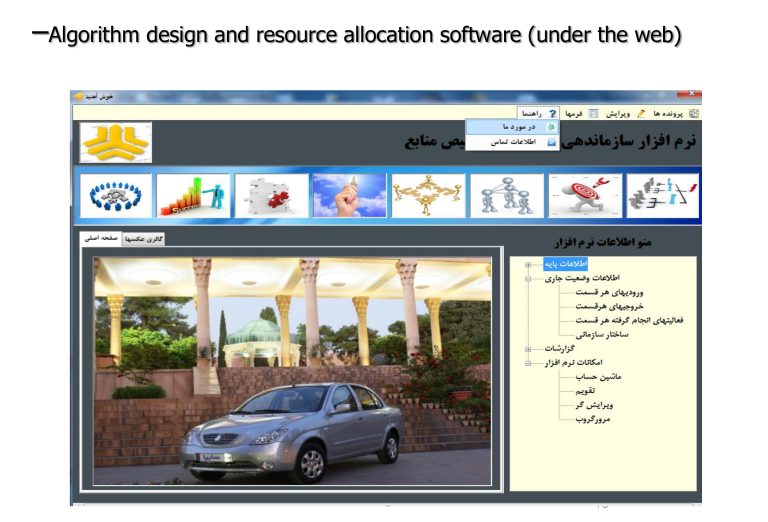768x522 pixels.
Task: Click the yellow company logo
Action: pyautogui.click(x=116, y=142)
